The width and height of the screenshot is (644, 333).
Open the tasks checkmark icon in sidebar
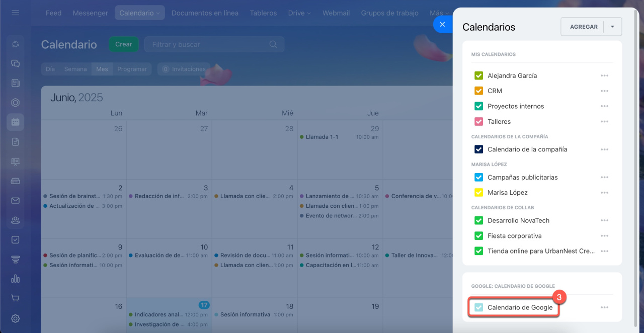(x=15, y=240)
